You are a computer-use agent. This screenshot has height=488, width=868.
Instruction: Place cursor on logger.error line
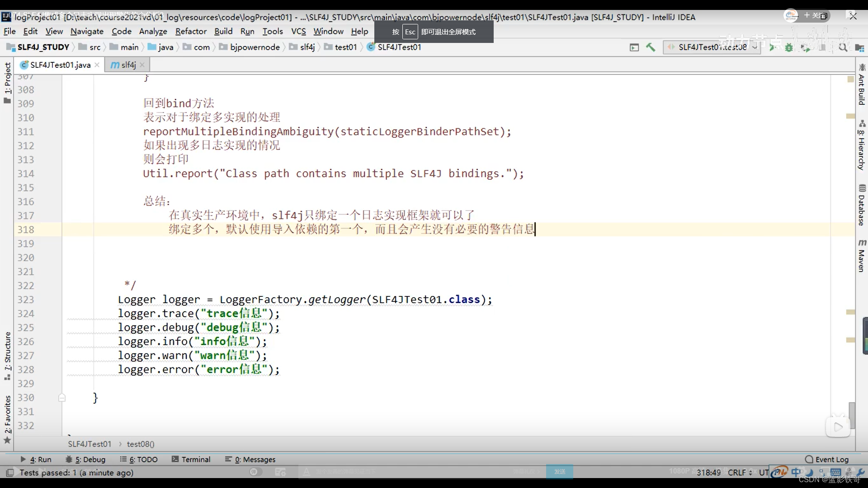pyautogui.click(x=199, y=369)
